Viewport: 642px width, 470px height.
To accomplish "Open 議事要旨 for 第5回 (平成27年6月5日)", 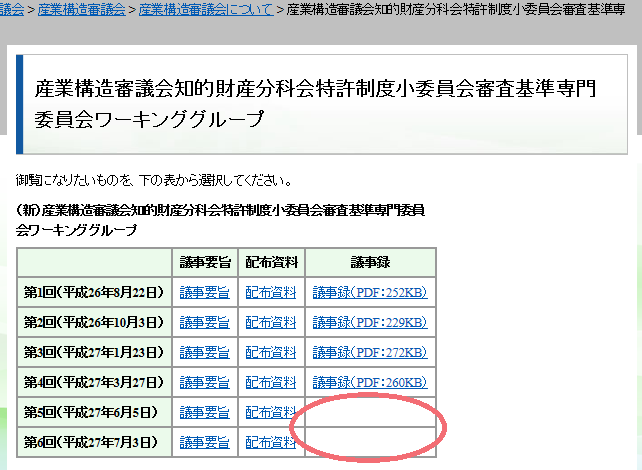I will (x=205, y=412).
